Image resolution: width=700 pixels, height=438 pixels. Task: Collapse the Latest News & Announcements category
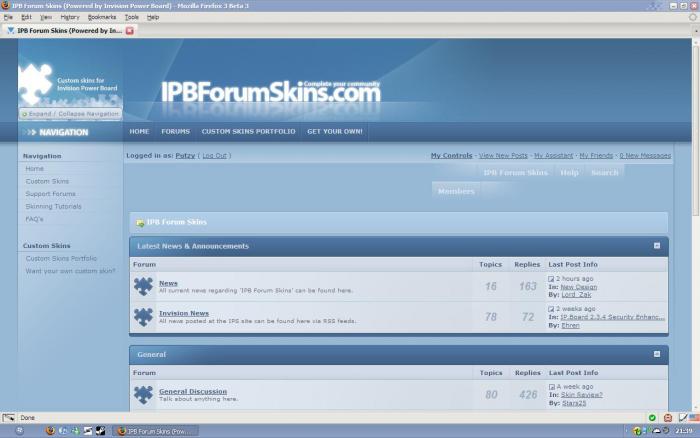click(657, 245)
